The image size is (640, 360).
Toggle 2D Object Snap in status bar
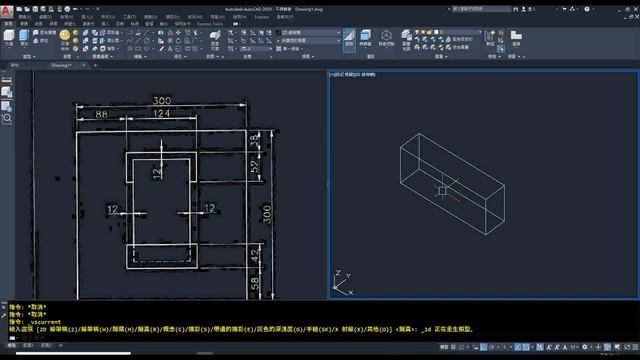(x=526, y=347)
